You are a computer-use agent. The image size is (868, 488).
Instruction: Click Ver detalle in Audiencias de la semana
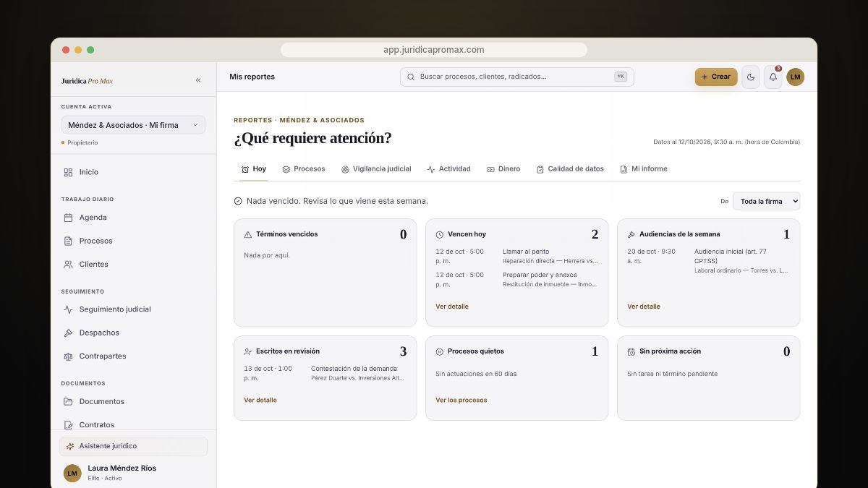point(644,307)
